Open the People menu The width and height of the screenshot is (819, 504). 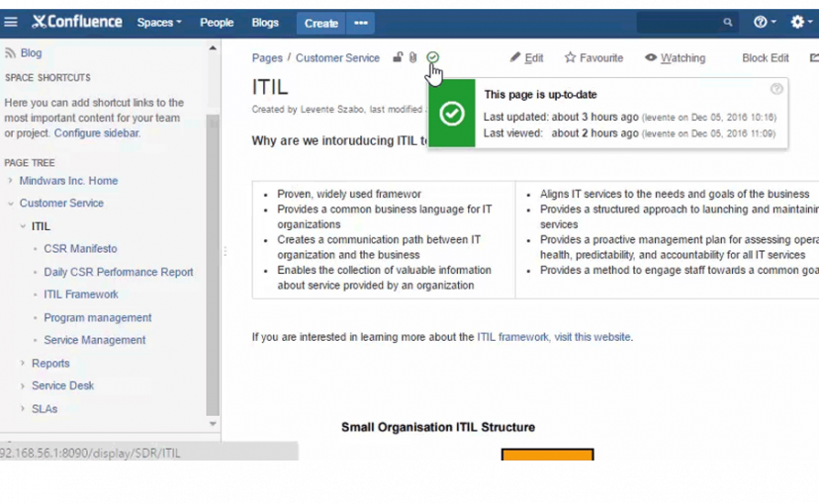[217, 23]
